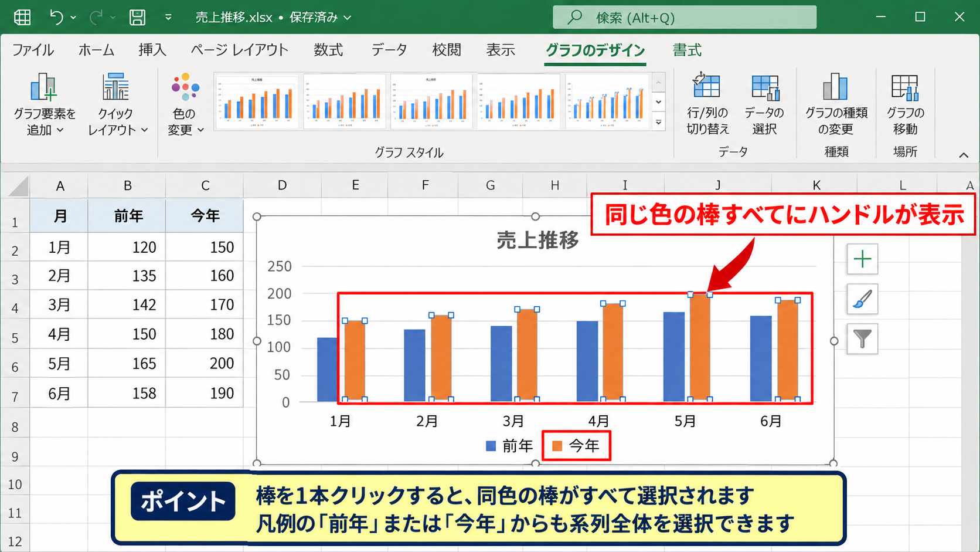Select cell with value 142
This screenshot has width=980, height=552.
127,304
